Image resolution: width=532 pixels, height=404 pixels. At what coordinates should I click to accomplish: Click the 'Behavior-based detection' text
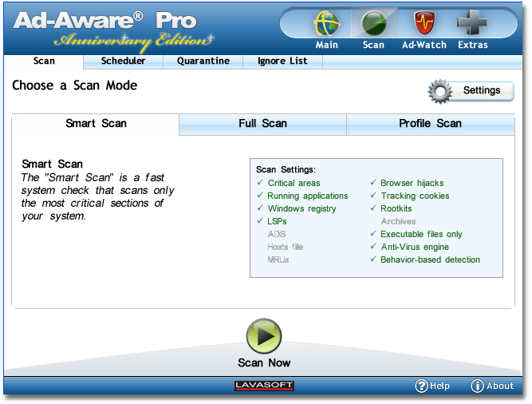(x=430, y=260)
